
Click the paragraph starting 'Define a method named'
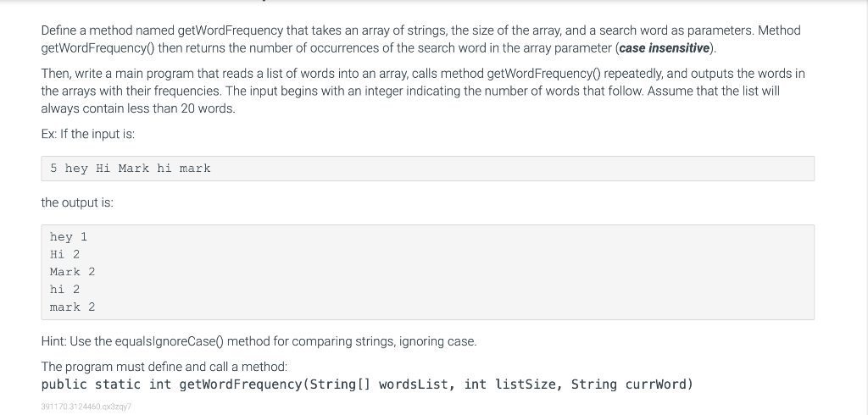pos(420,39)
